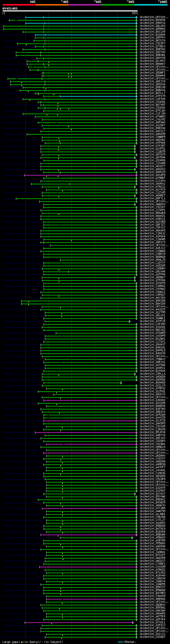The width and height of the screenshot is (170, 644).
Task: Select hit UniRef100_Q9FPF0
Action: coord(152,38)
